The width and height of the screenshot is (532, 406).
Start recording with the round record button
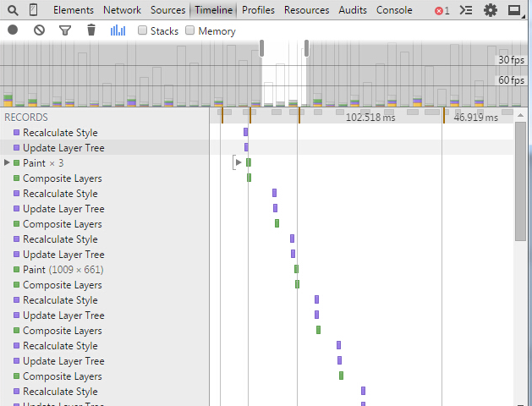(x=13, y=30)
